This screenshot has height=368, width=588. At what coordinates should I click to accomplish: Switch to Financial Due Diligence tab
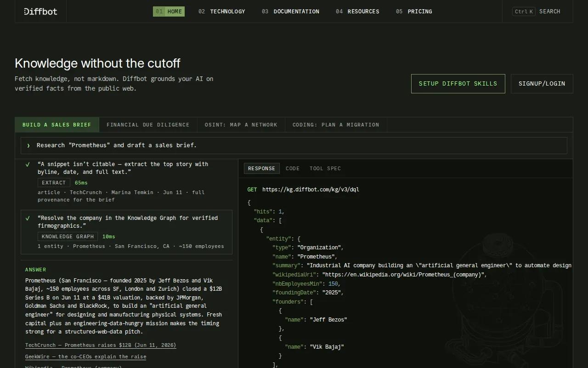[148, 125]
